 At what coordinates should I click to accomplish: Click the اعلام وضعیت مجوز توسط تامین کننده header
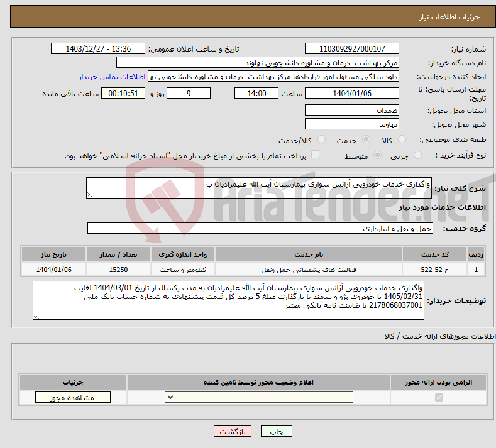258,382
